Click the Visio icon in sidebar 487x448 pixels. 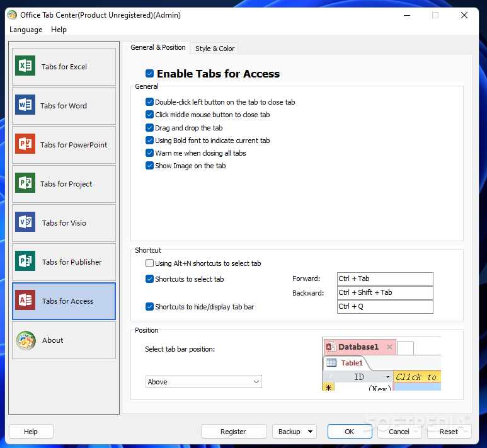(25, 222)
